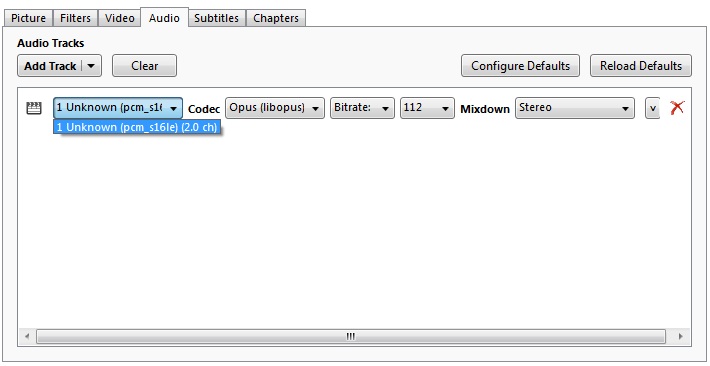Screen dimensions: 710x366
Task: Switch to the Picture tab
Action: point(29,18)
